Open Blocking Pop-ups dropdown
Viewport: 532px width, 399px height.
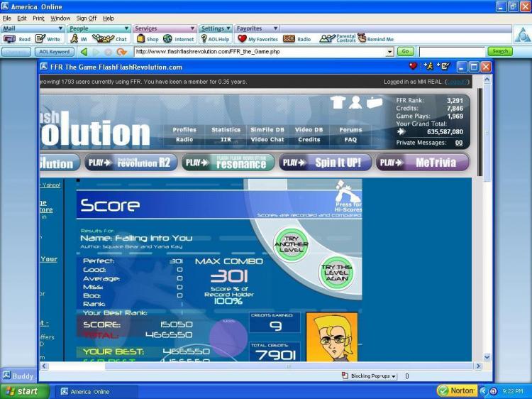tap(369, 376)
